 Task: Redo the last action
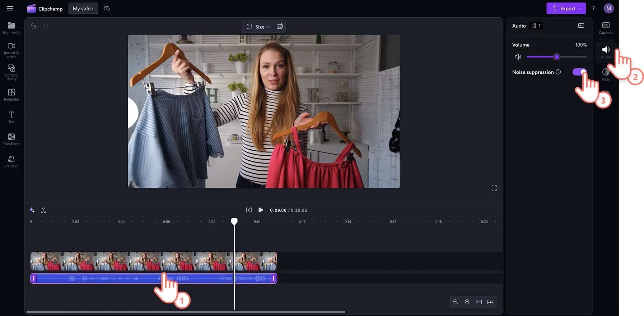click(46, 26)
